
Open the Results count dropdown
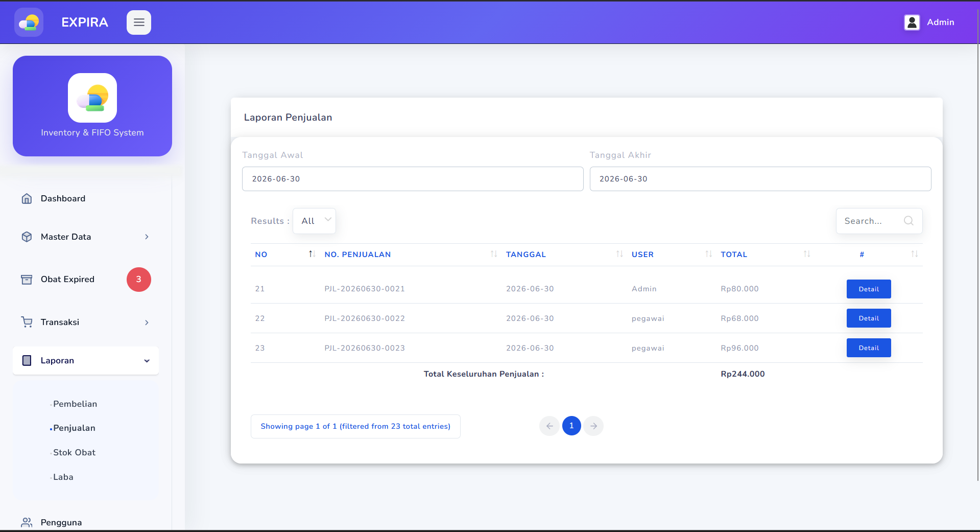(x=314, y=221)
